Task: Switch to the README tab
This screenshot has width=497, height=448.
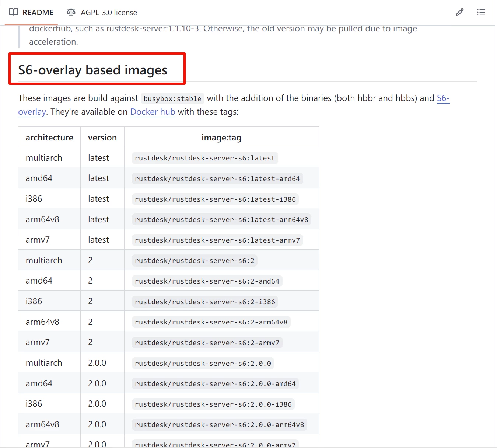Action: coord(38,13)
